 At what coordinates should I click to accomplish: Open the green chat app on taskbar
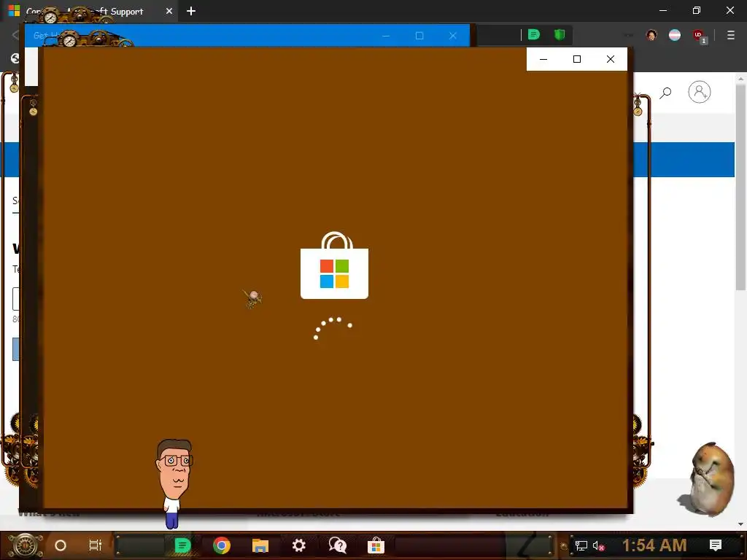pyautogui.click(x=182, y=545)
